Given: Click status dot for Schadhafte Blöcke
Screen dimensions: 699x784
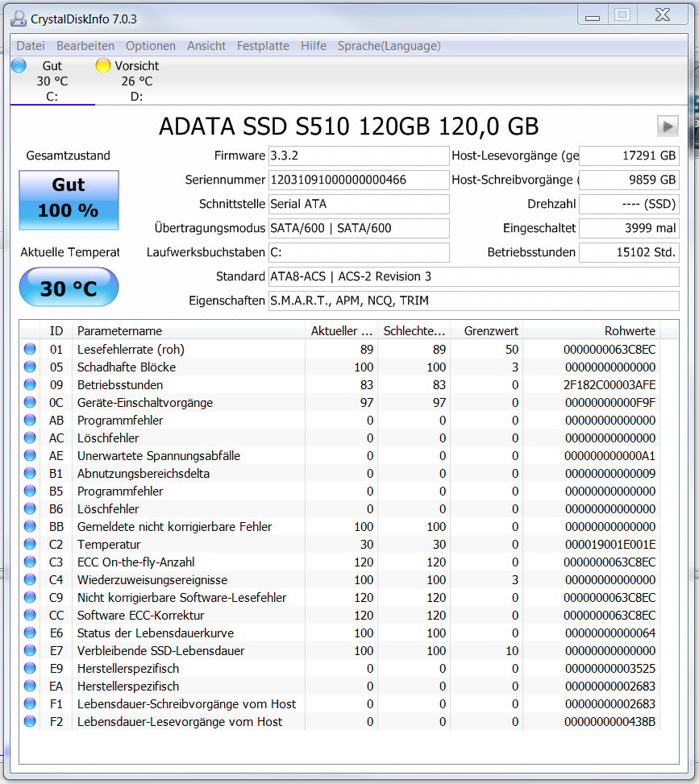Looking at the screenshot, I should (30, 367).
